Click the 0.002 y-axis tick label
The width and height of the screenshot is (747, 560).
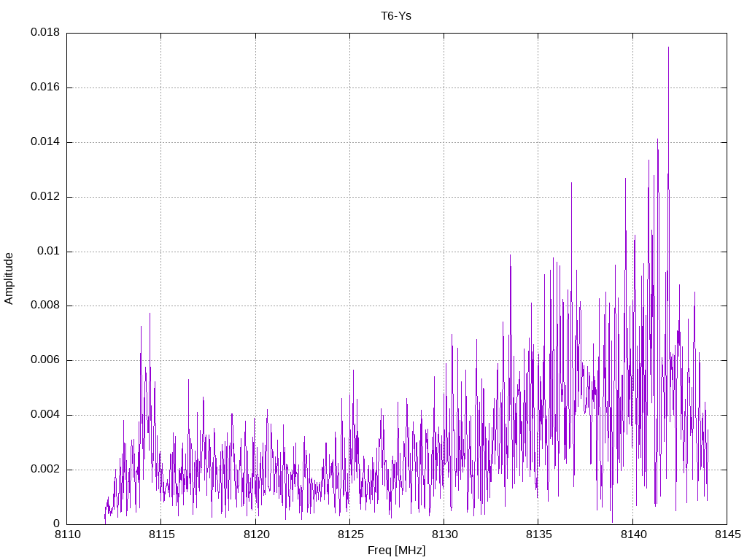(x=45, y=470)
